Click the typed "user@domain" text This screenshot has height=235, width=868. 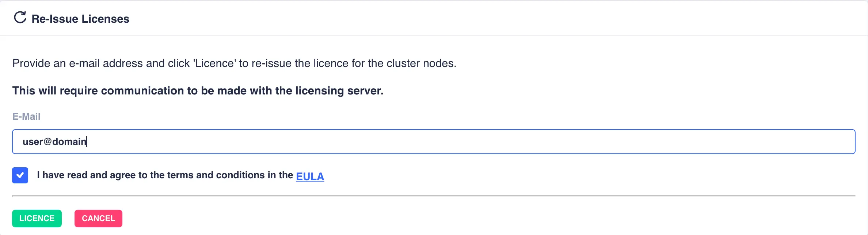[54, 142]
